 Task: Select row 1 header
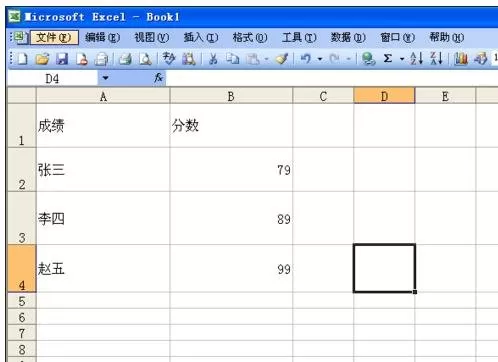click(22, 126)
